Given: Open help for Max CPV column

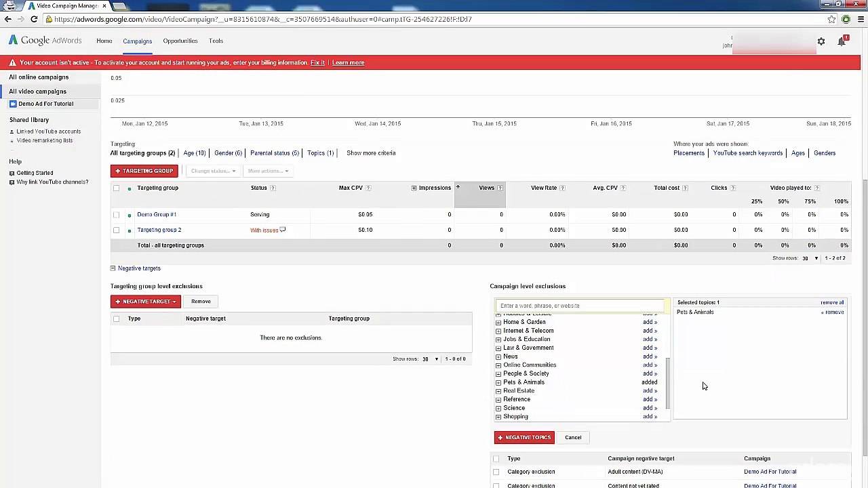Looking at the screenshot, I should point(368,188).
